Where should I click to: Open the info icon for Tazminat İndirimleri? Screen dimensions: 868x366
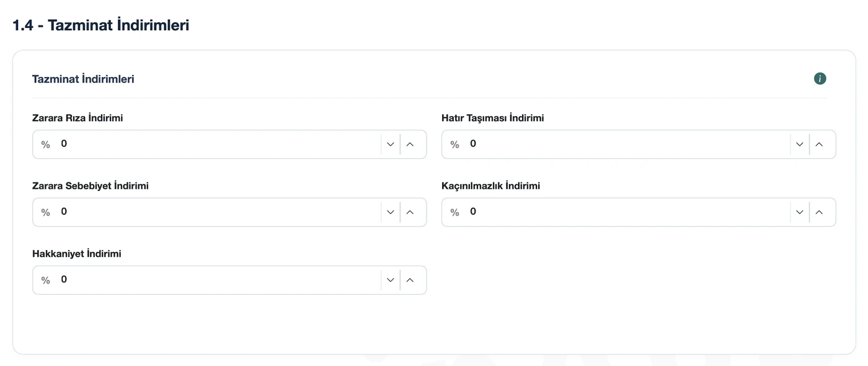pos(820,79)
